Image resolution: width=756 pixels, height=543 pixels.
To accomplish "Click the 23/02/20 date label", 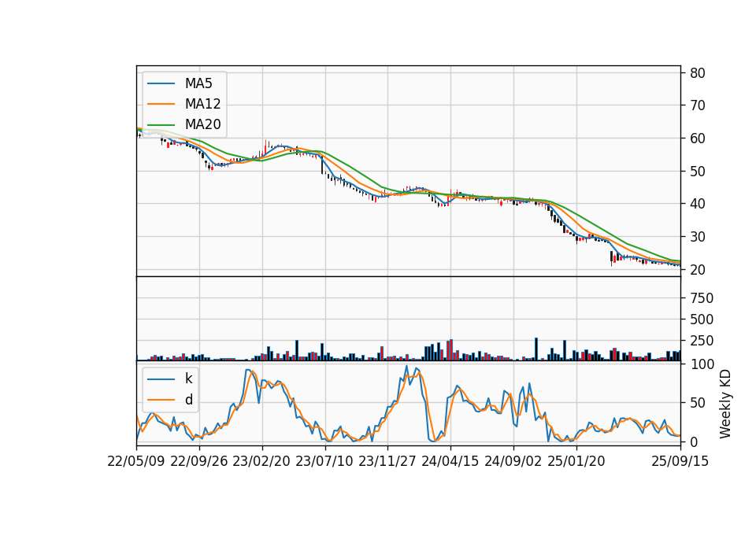I will click(261, 461).
